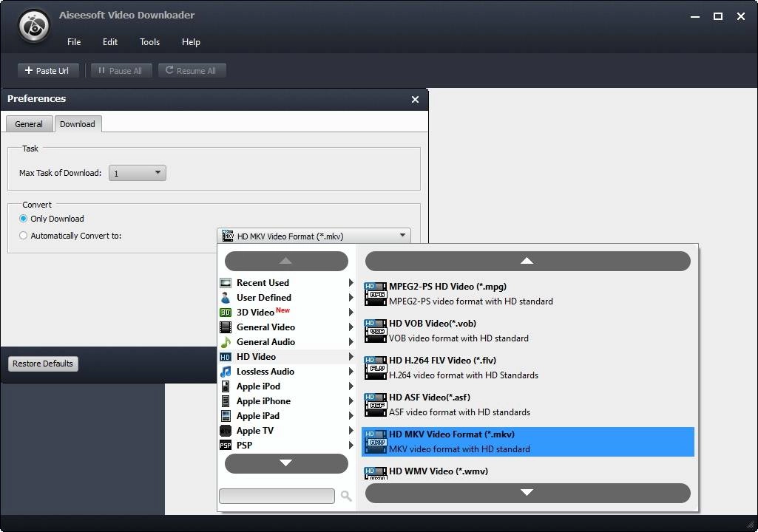The width and height of the screenshot is (758, 532).
Task: Select the Only Download radio option
Action: [x=23, y=219]
